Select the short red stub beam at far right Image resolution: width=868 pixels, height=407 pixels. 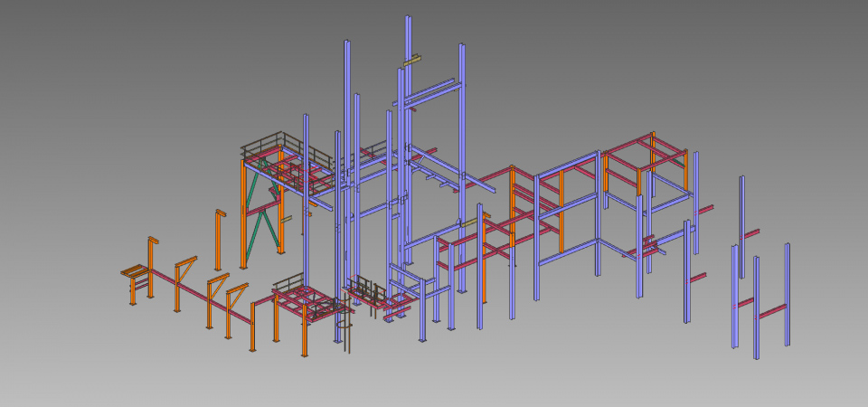(x=699, y=277)
